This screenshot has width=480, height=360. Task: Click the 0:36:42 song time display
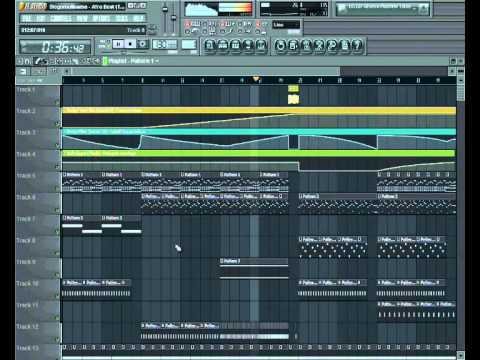pyautogui.click(x=56, y=47)
